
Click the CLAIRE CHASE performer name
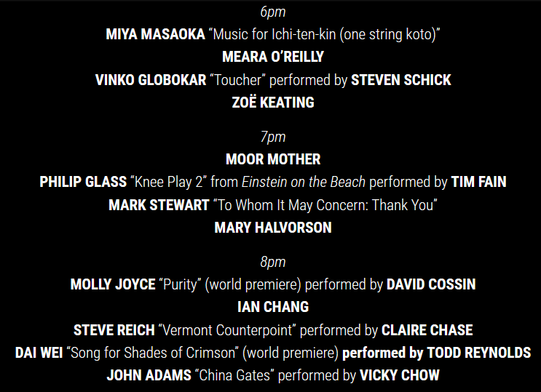427,330
